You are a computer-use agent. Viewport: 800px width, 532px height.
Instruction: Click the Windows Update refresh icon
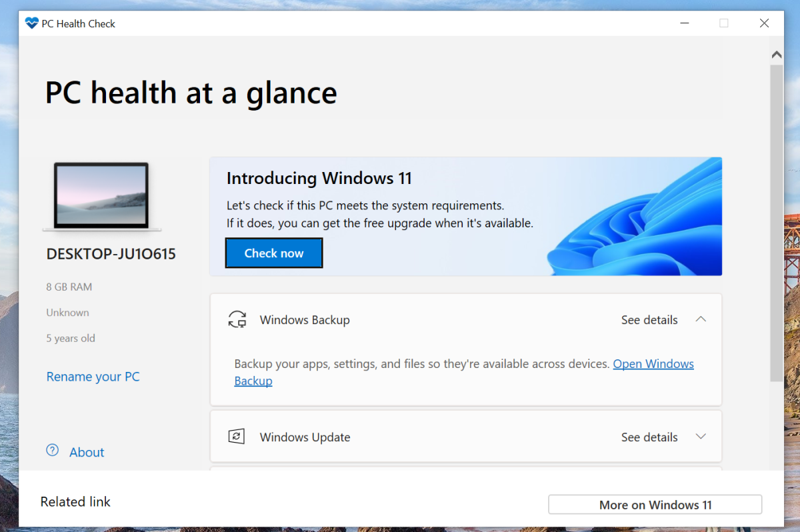[237, 437]
